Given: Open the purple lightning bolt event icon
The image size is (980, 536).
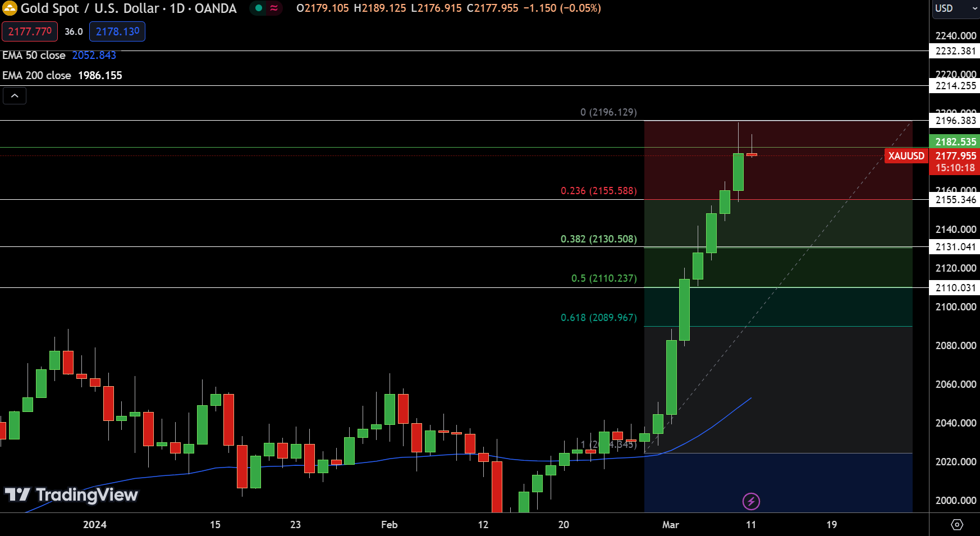Looking at the screenshot, I should point(751,501).
